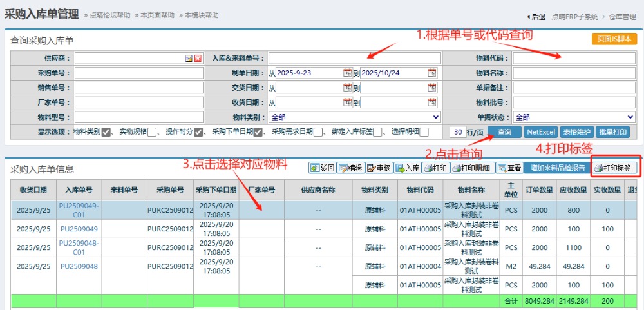Click the 编辑 edit toolbar button

pyautogui.click(x=350, y=168)
